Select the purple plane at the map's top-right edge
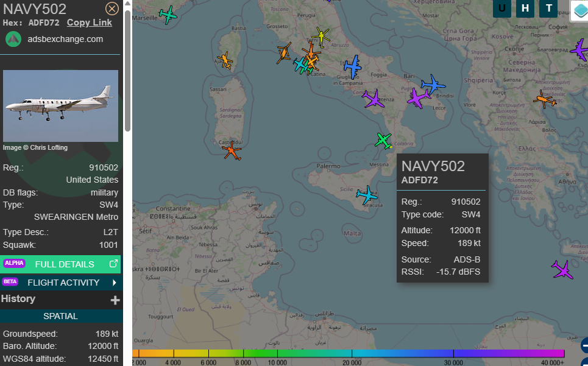 point(580,49)
